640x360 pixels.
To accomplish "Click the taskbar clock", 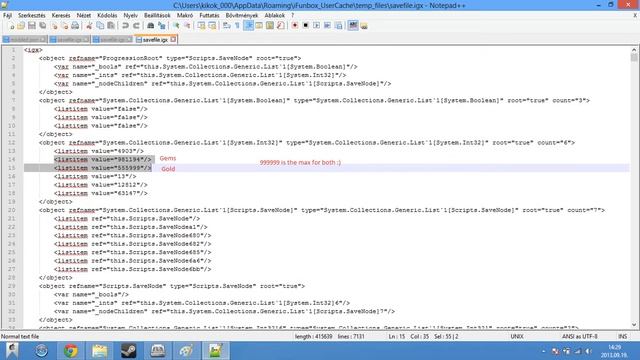I will [614, 351].
